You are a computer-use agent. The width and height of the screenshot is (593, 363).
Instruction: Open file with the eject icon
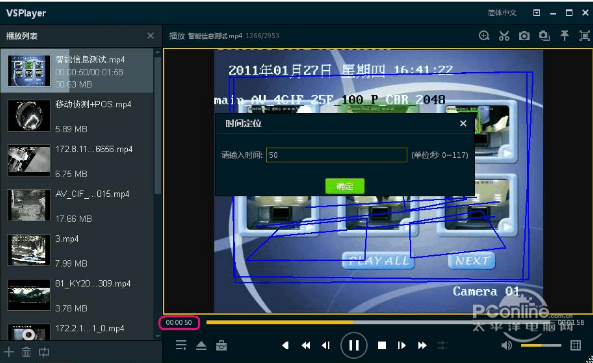tap(201, 345)
